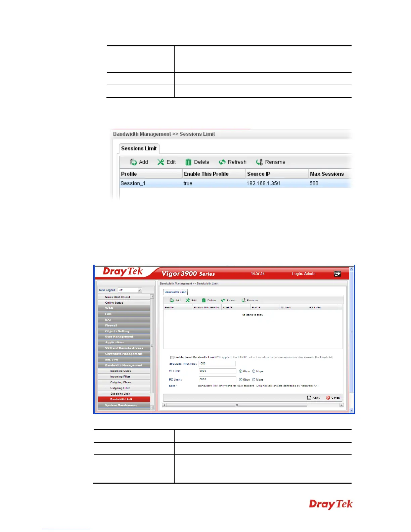This screenshot has width=411, height=532.
Task: Enable the Smart Bandwidth Limit checkbox
Action: pos(172,357)
